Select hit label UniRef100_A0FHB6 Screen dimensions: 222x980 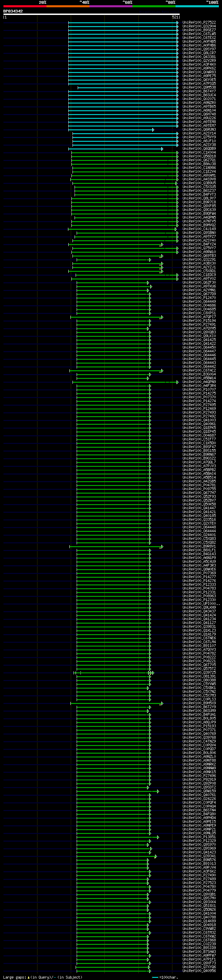(199, 45)
